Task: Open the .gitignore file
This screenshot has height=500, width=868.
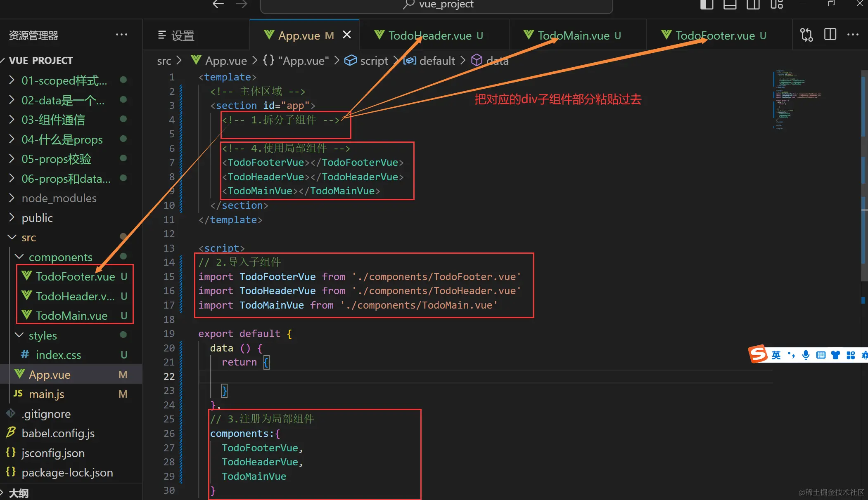Action: pos(71,414)
